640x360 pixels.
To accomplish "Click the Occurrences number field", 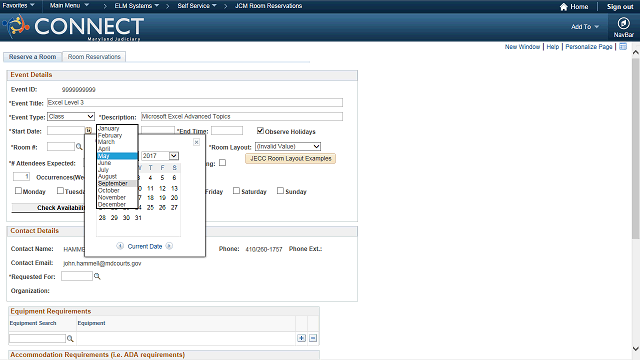I will point(21,176).
